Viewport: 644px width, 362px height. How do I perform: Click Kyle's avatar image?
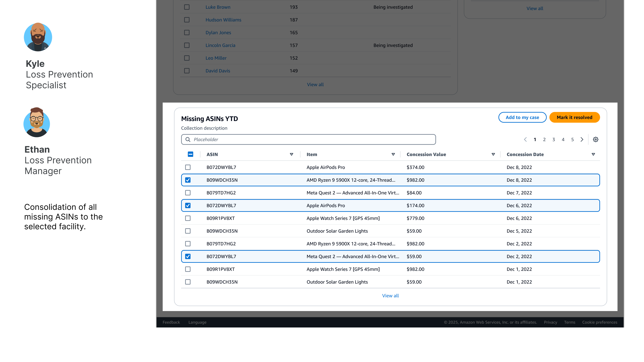tap(38, 37)
